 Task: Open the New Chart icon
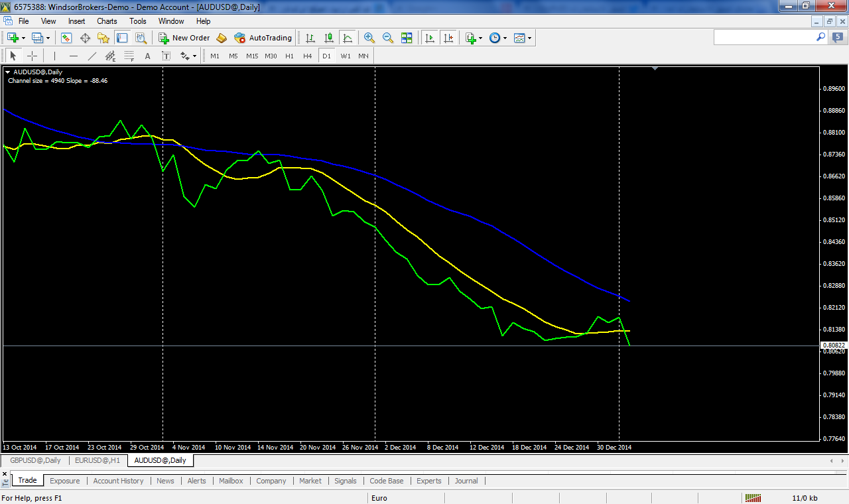[x=12, y=38]
